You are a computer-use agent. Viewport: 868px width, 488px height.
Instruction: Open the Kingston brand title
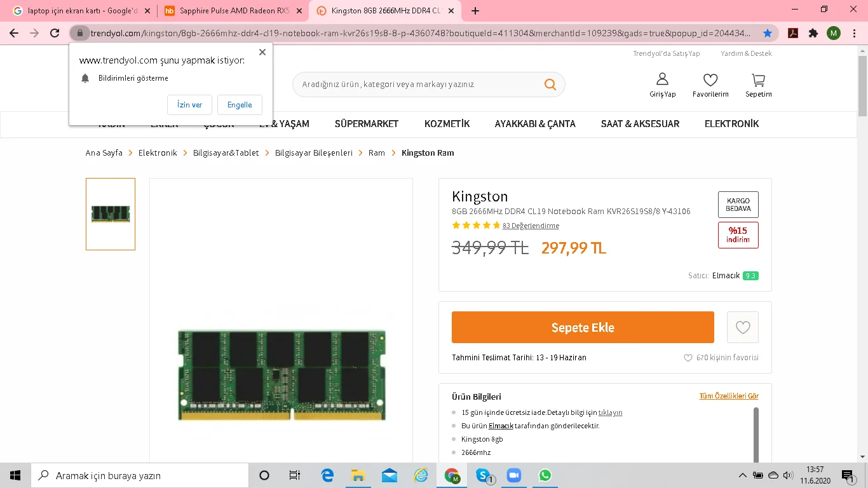click(480, 196)
